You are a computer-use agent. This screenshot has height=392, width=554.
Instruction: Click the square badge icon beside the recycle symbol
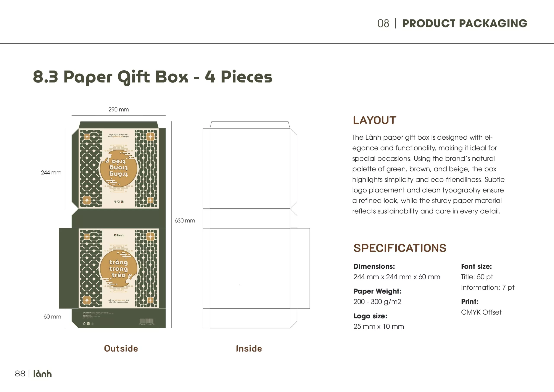tap(88, 324)
